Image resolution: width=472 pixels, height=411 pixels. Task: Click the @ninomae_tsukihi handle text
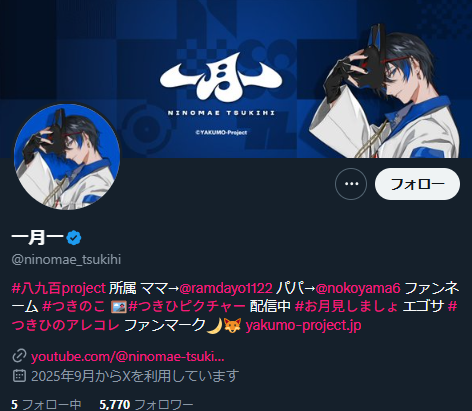pos(66,259)
